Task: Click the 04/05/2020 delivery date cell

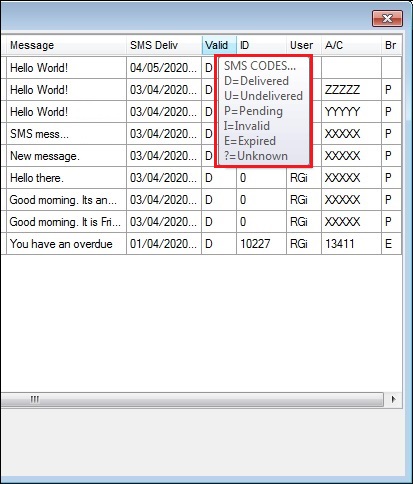Action: (164, 68)
